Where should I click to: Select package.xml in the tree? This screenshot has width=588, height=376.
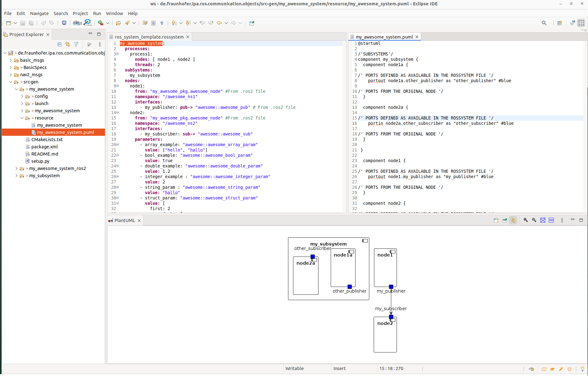[44, 147]
